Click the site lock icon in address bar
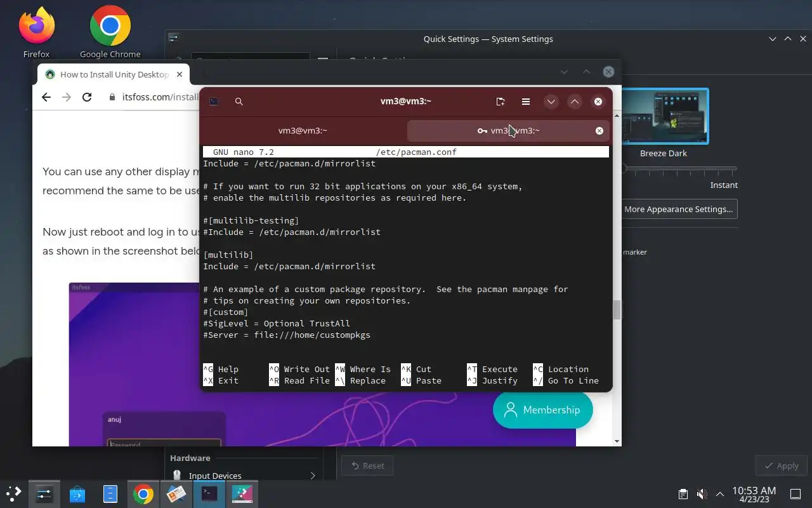812x508 pixels. [x=112, y=97]
